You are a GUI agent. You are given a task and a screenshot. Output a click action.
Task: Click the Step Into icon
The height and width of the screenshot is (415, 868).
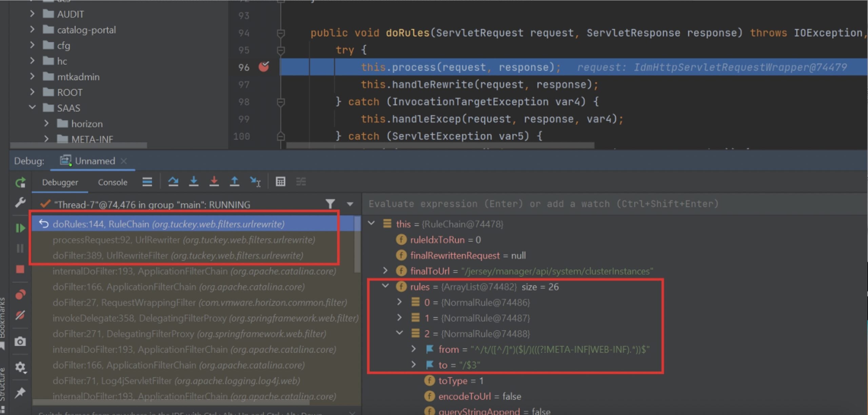coord(194,182)
